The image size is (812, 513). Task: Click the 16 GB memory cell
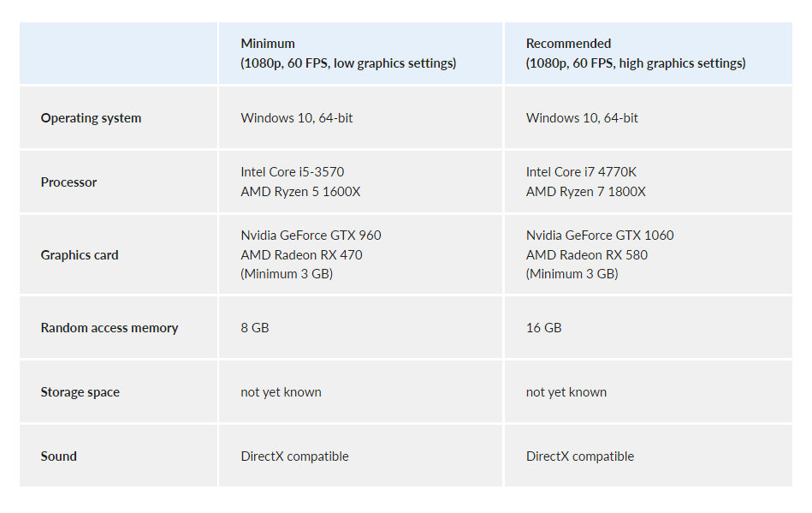(649, 327)
